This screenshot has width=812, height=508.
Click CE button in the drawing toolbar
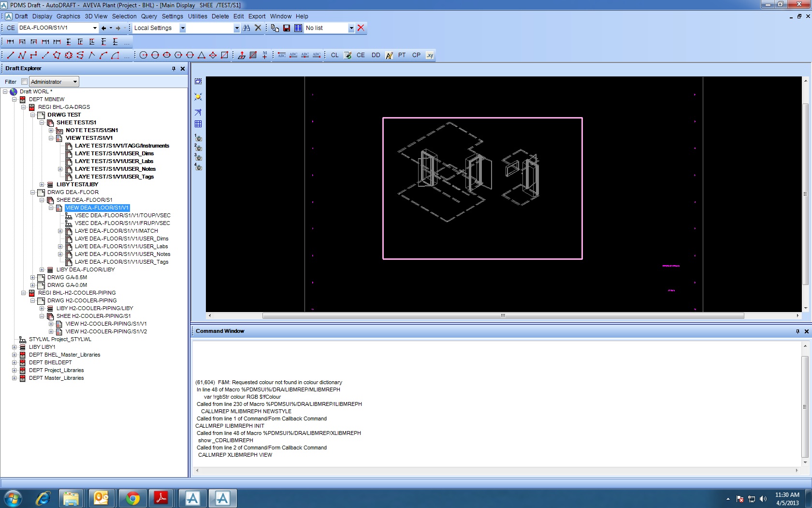(361, 55)
